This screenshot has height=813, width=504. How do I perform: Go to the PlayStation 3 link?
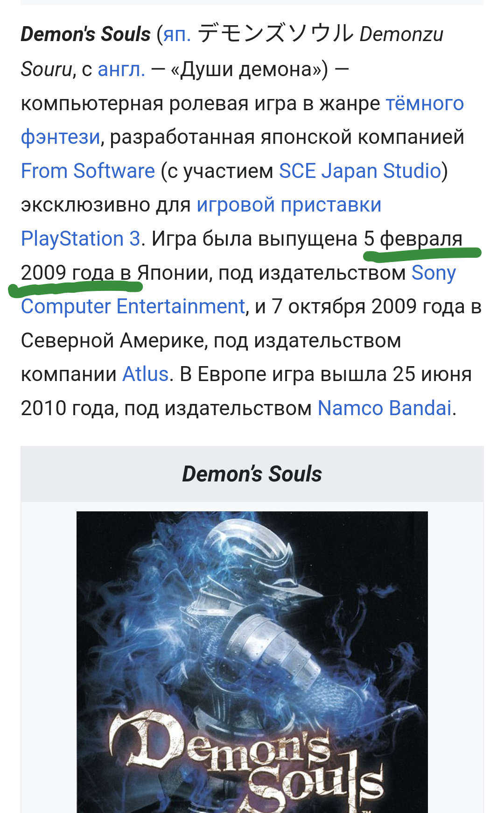(x=81, y=239)
